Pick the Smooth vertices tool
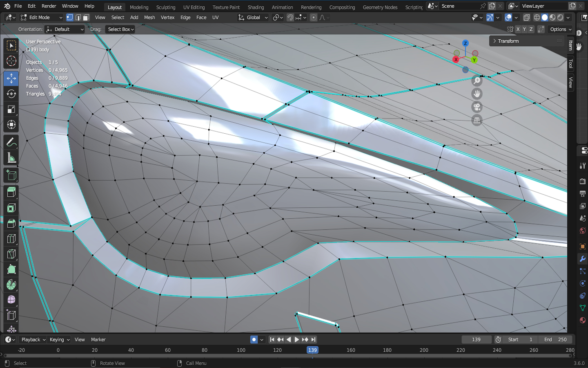The height and width of the screenshot is (368, 588). [x=11, y=300]
